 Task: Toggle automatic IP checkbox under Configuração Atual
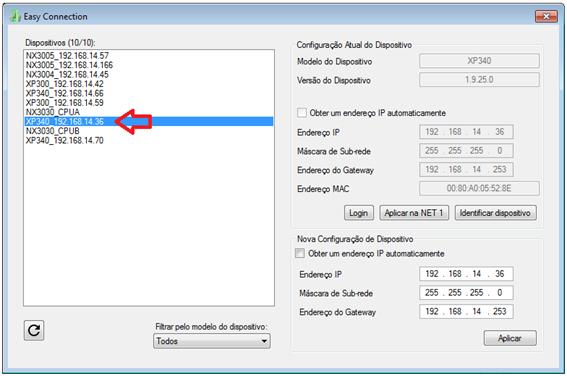click(302, 113)
